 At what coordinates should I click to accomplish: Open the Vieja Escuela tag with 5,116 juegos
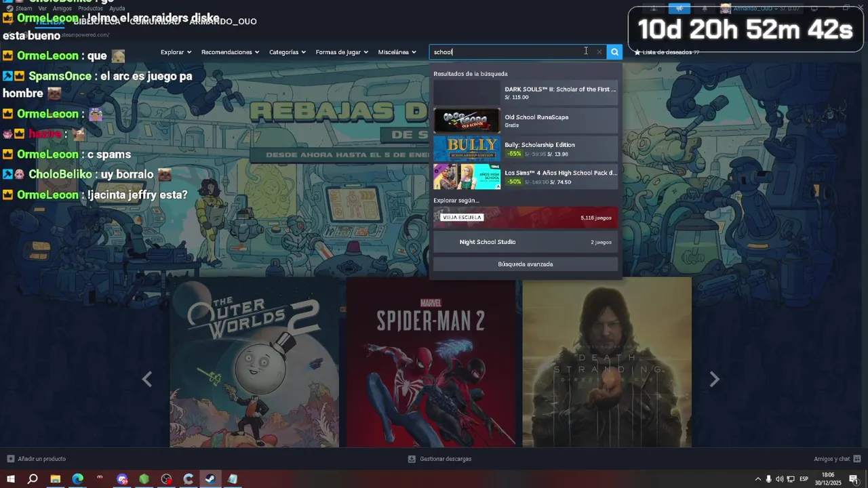(x=526, y=218)
